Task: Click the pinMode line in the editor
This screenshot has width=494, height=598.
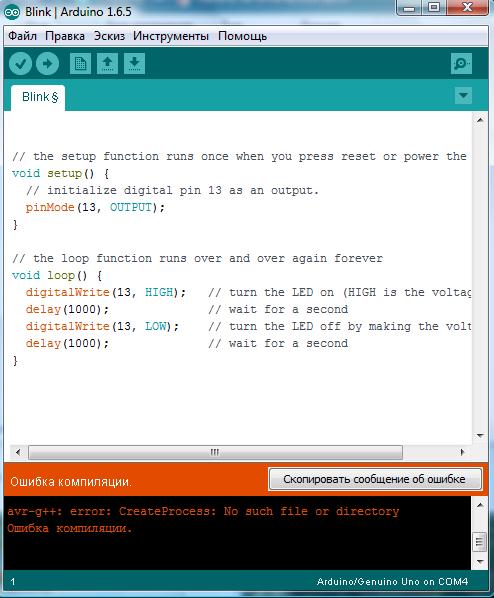Action: click(x=95, y=207)
